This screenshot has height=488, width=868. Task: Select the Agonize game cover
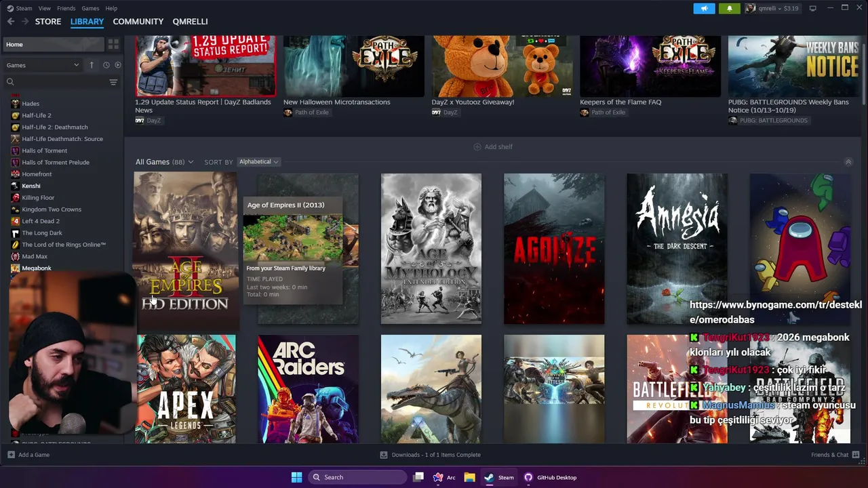coord(554,248)
